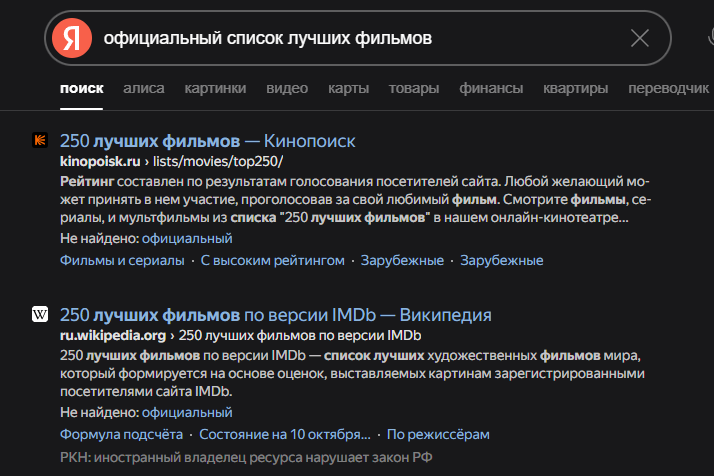
Task: Open «250 лучших фильмов по версии IMDb — Википедия» title
Action: point(276,315)
